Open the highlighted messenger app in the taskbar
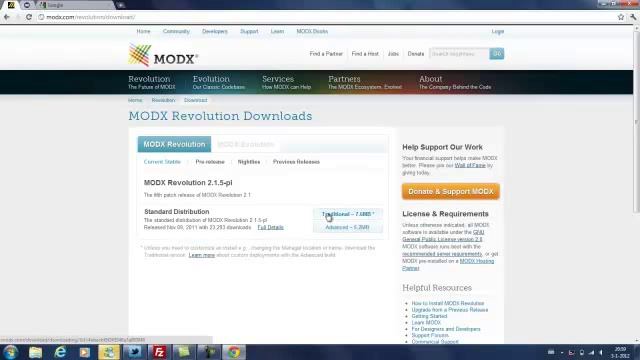Image resolution: width=640 pixels, height=360 pixels. pos(109,352)
